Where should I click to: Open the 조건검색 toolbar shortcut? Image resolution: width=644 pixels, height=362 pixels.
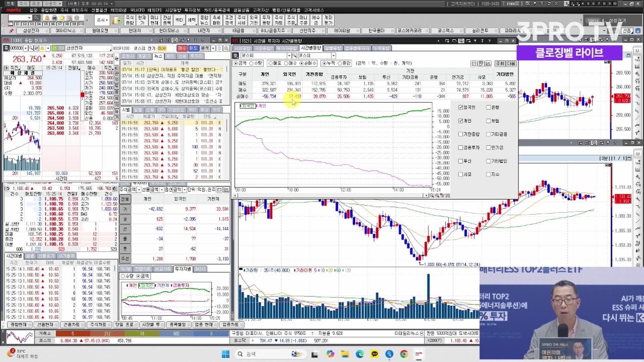(x=229, y=20)
